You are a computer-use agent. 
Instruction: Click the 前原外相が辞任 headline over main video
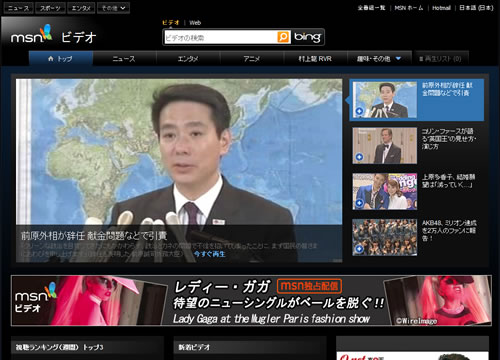click(x=94, y=236)
